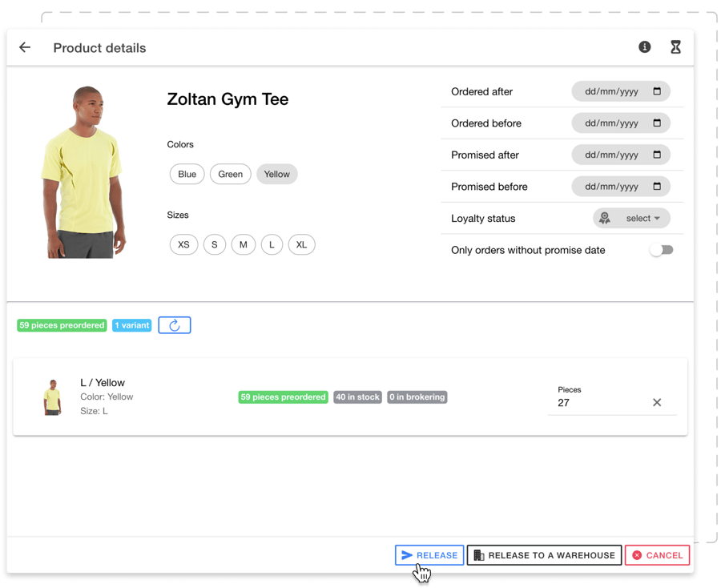Click the Size: L text in variant row
The image size is (721, 588).
coord(94,411)
